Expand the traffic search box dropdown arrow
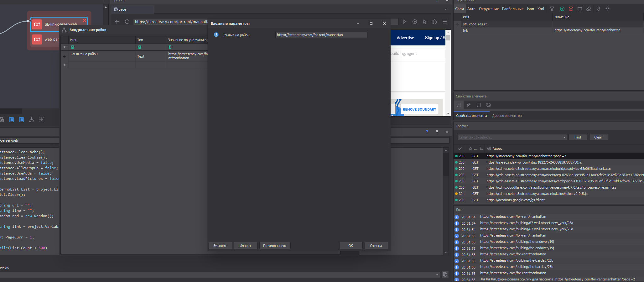644x282 pixels. pyautogui.click(x=564, y=137)
